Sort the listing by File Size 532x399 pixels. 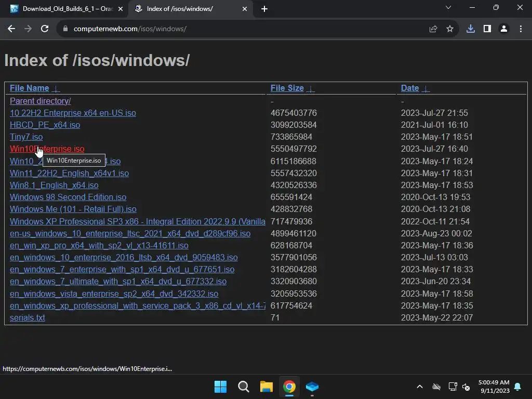[x=287, y=88]
